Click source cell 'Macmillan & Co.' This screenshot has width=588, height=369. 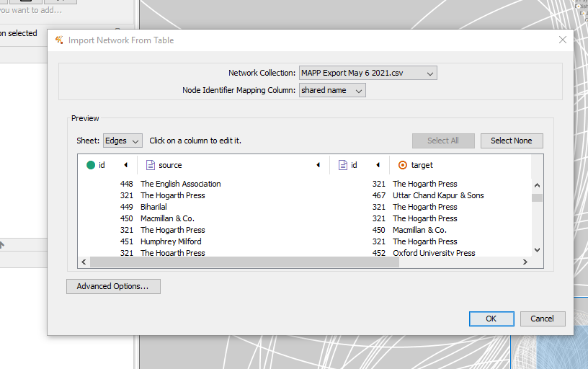tap(168, 218)
